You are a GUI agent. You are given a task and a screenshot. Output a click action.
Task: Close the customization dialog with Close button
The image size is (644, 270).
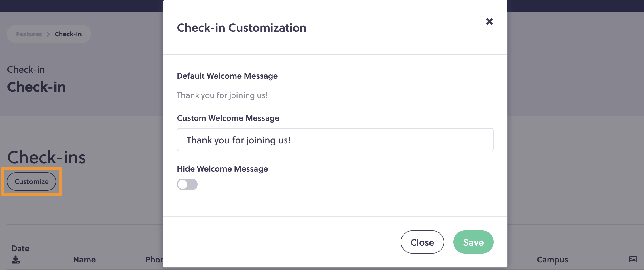click(x=422, y=242)
